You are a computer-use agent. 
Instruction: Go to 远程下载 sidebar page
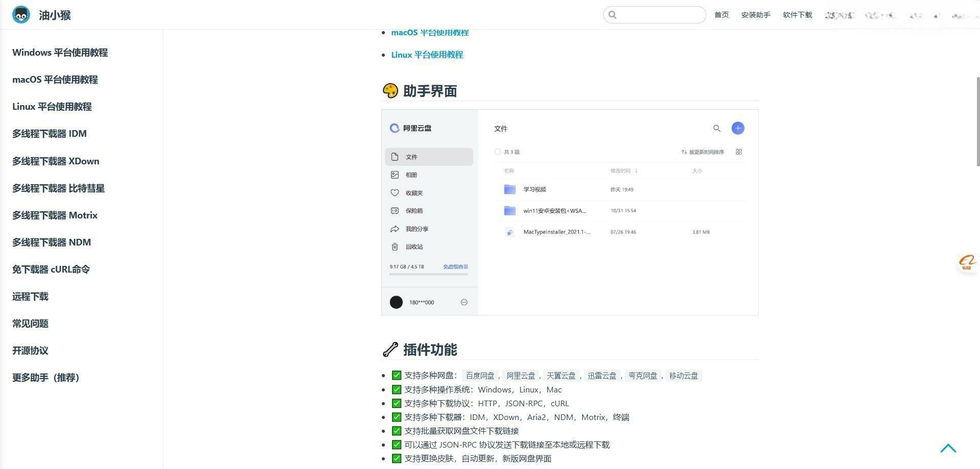pos(30,297)
